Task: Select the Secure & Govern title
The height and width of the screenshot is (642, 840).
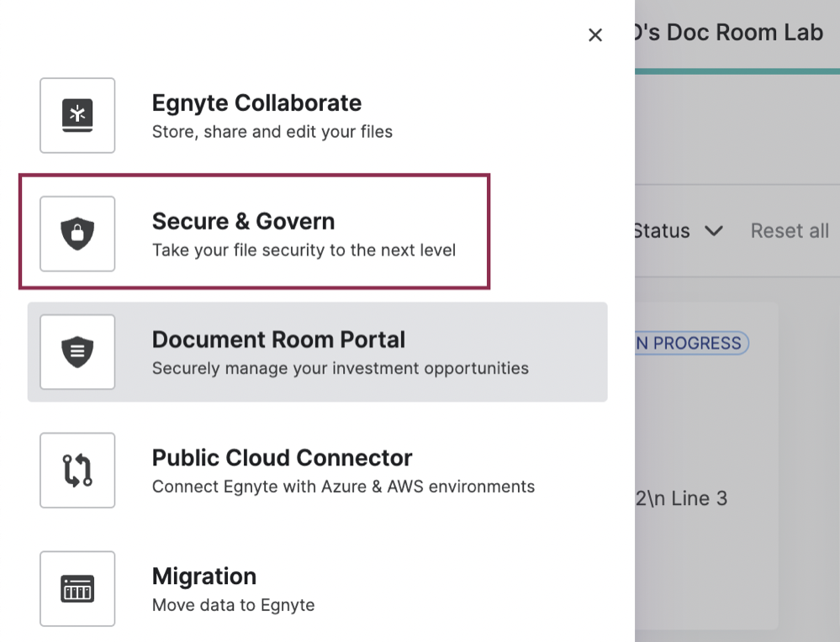Action: (x=243, y=221)
